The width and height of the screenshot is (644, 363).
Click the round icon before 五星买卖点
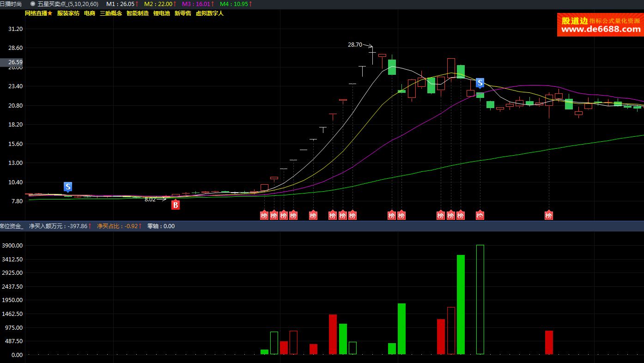[x=33, y=4]
